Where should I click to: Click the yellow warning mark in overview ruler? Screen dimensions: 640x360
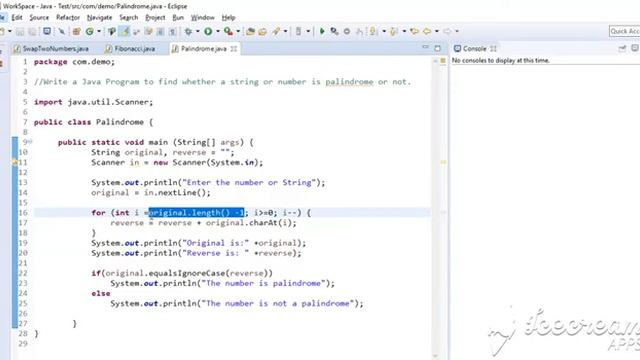tap(443, 162)
